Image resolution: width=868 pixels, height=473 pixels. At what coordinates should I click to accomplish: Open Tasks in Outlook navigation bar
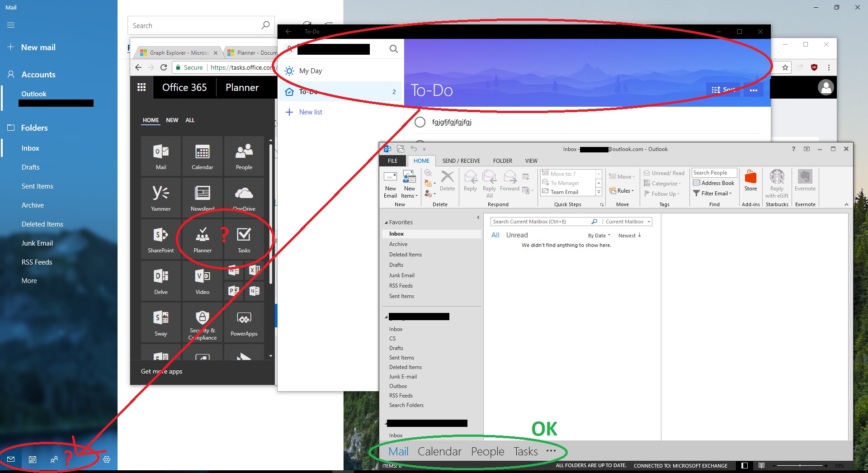coord(526,451)
